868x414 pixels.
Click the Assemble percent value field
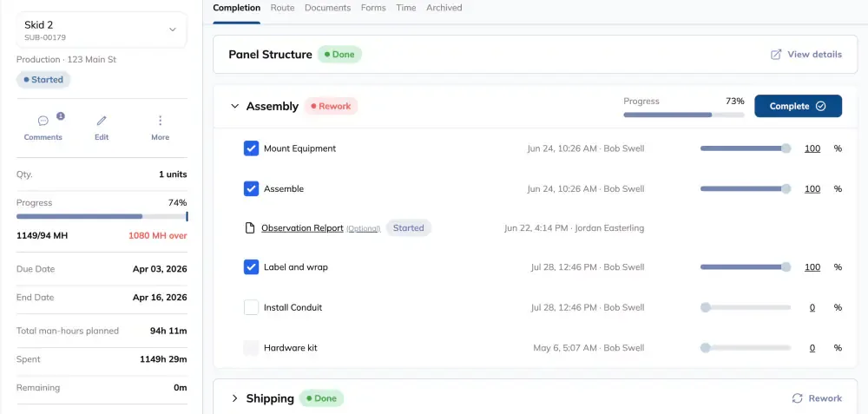[812, 188]
